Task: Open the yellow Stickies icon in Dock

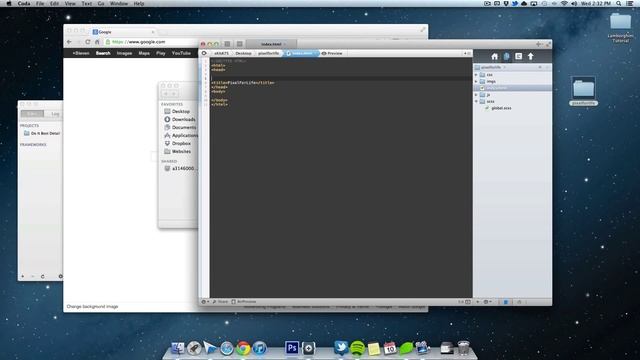Action: coord(373,349)
